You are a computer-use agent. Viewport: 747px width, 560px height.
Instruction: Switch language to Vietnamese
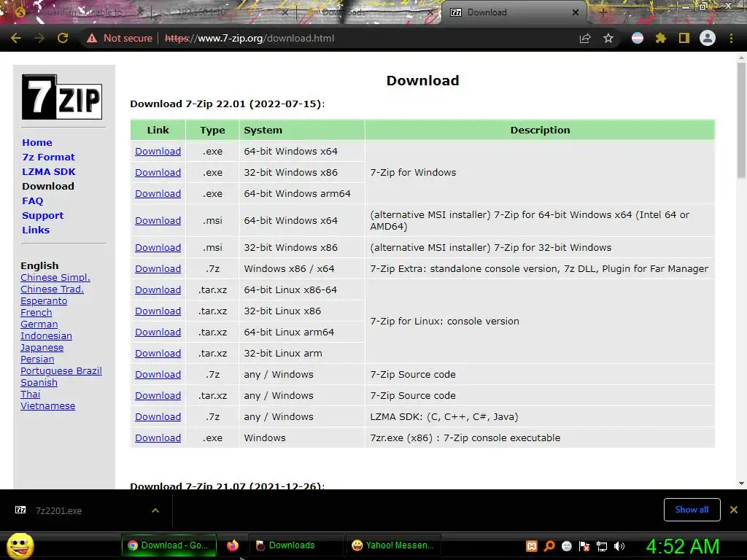pyautogui.click(x=47, y=405)
